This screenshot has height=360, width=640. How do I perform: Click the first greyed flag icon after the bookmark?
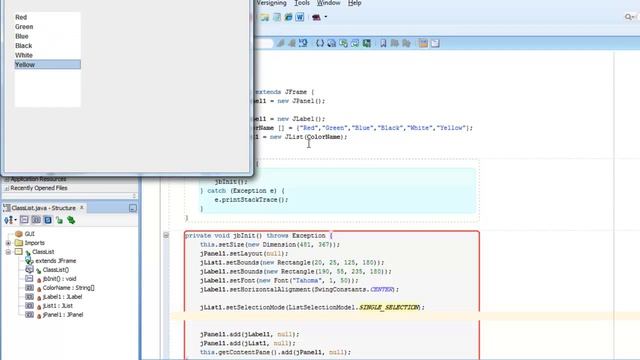click(395, 43)
